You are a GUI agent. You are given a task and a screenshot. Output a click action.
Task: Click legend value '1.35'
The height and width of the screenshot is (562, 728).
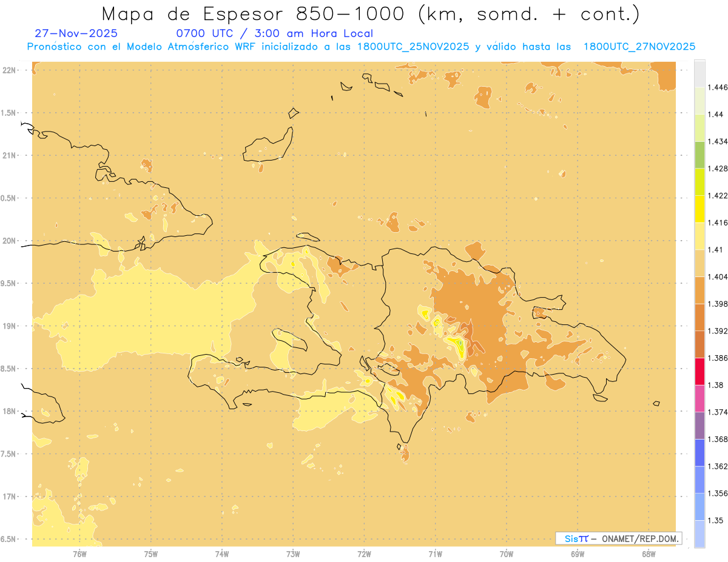coord(715,520)
